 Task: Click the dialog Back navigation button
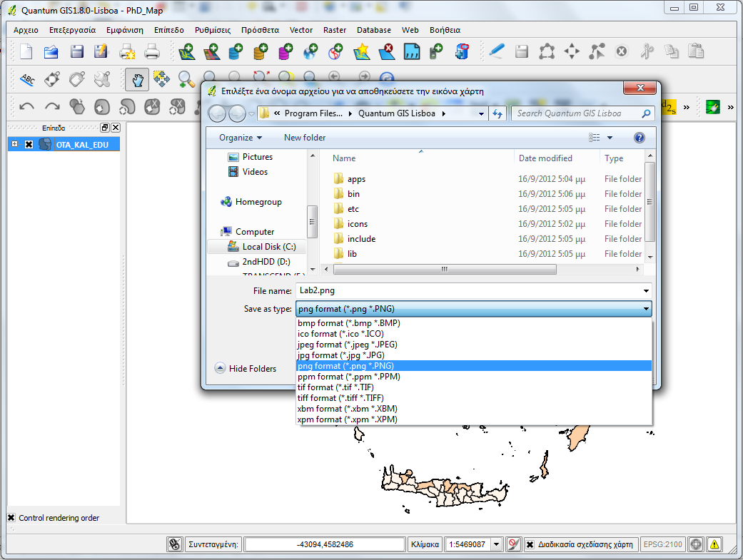pos(218,113)
